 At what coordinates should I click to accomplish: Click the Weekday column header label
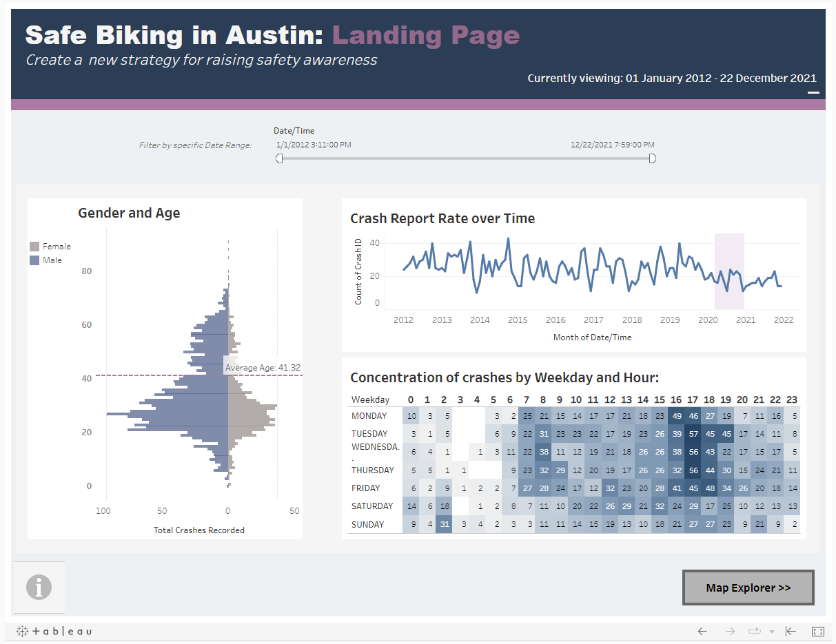click(x=370, y=399)
